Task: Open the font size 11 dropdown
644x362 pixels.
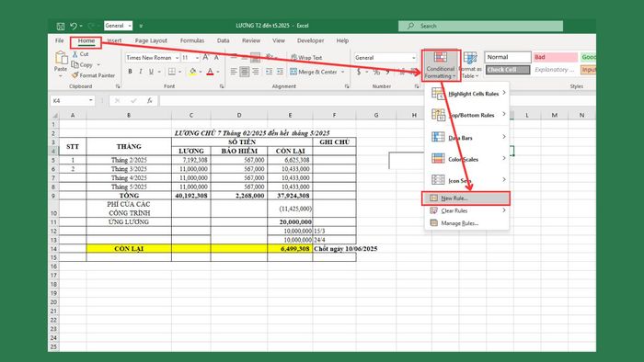Action: tap(197, 58)
